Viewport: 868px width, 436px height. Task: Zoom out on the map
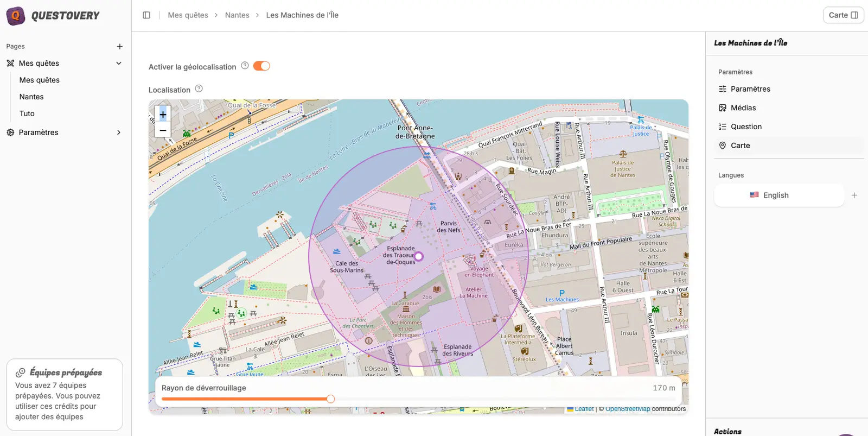163,130
